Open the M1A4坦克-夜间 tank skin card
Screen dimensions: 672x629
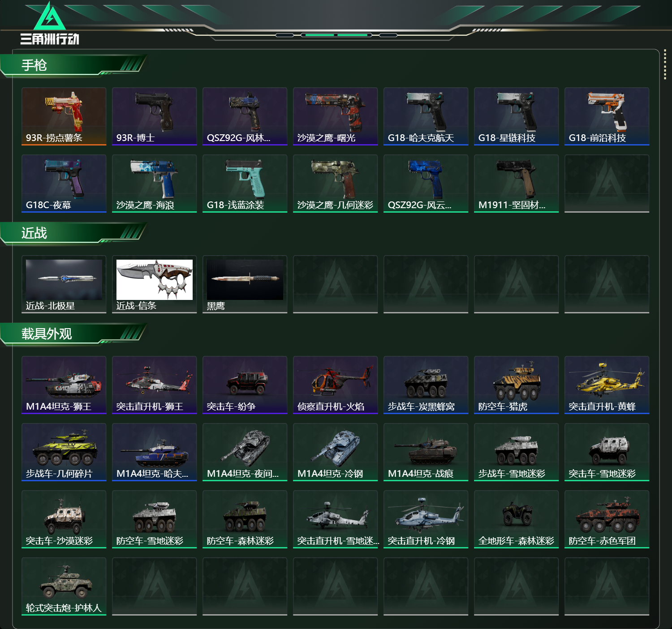[x=245, y=452]
